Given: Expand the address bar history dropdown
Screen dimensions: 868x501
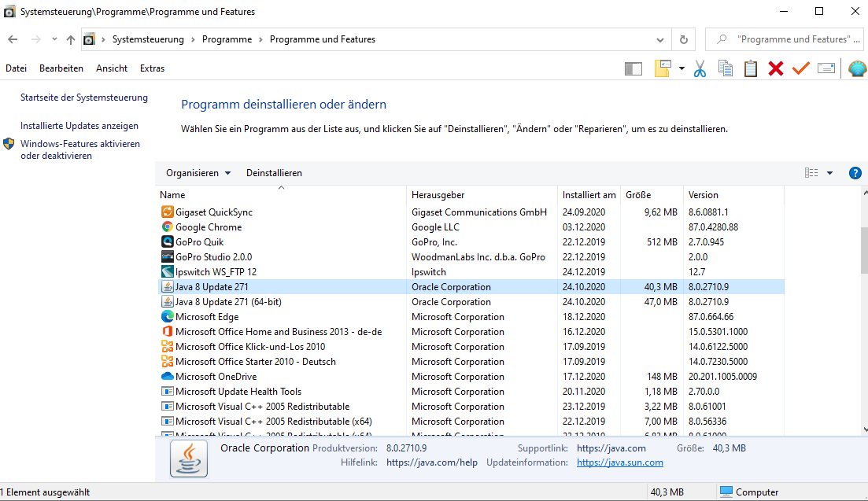Looking at the screenshot, I should (x=660, y=39).
